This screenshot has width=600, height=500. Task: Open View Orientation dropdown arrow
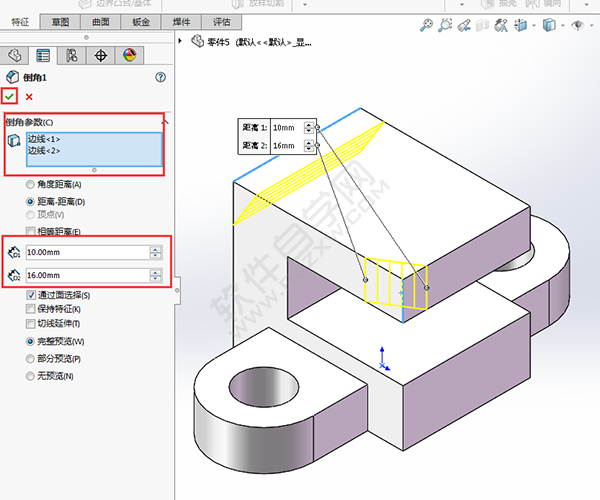pos(534,26)
